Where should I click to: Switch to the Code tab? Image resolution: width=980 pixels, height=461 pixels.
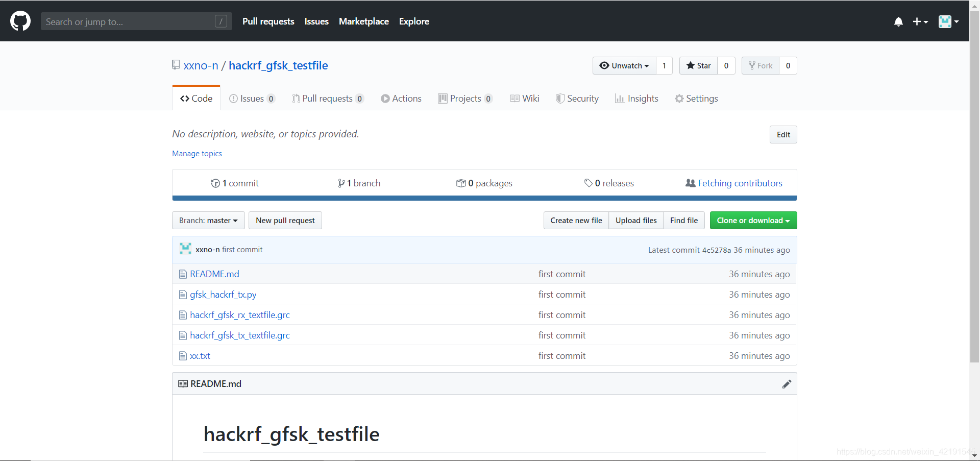click(x=197, y=98)
